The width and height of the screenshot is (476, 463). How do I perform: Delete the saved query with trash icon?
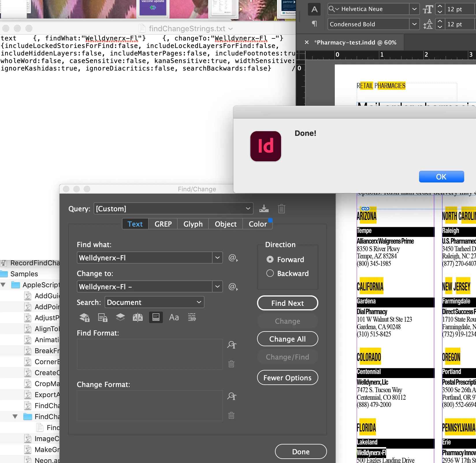(x=281, y=209)
